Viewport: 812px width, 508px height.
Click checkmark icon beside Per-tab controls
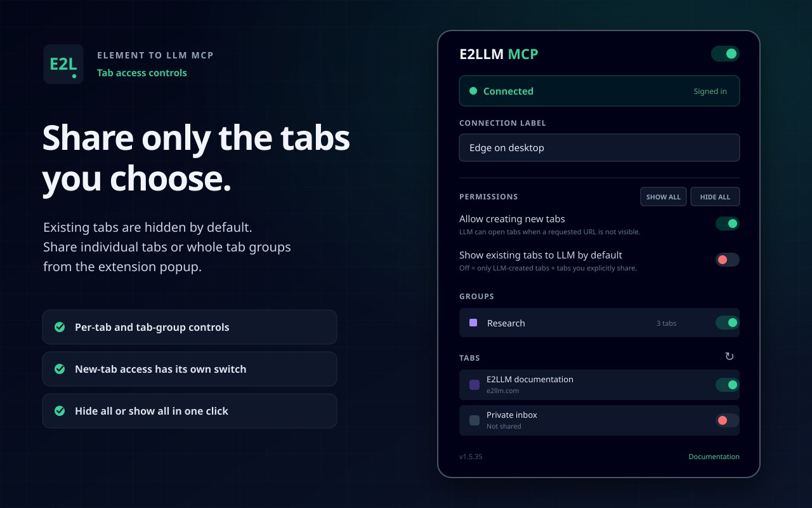(60, 327)
